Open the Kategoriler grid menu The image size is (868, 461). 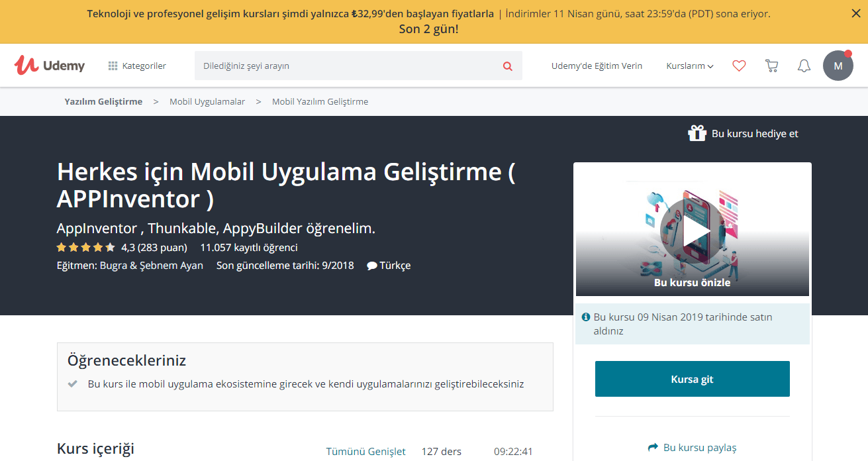pos(137,66)
